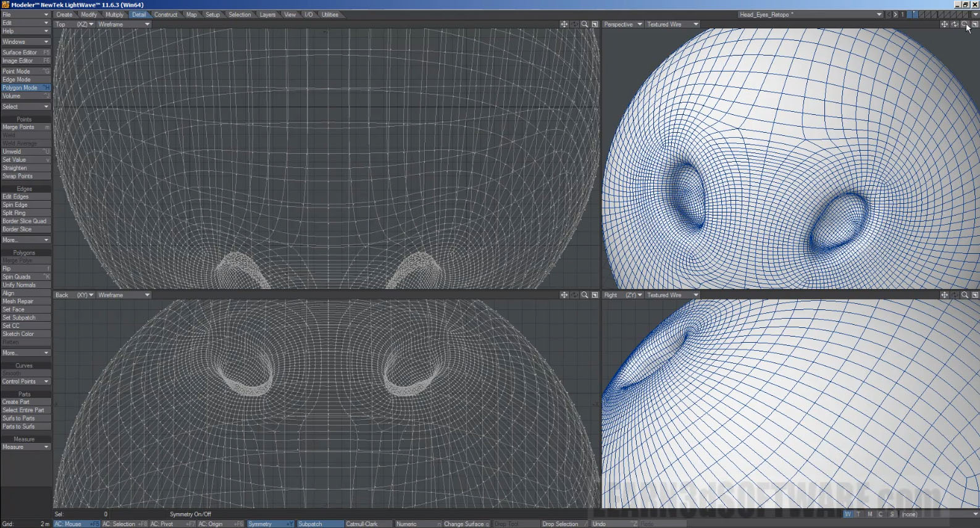Click the zoom magnifier of the Right viewport
The image size is (980, 528).
(965, 295)
